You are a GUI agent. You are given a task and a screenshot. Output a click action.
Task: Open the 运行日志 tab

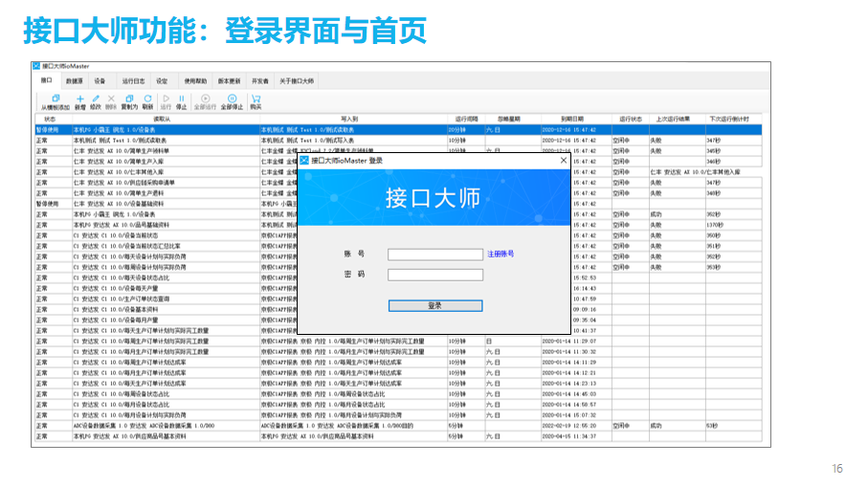[x=134, y=81]
